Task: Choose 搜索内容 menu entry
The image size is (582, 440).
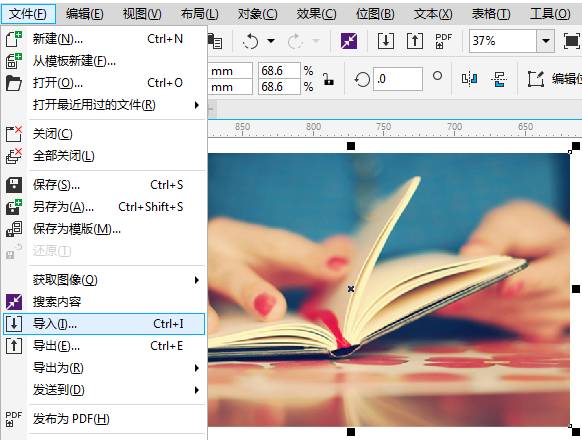Action: (x=104, y=302)
